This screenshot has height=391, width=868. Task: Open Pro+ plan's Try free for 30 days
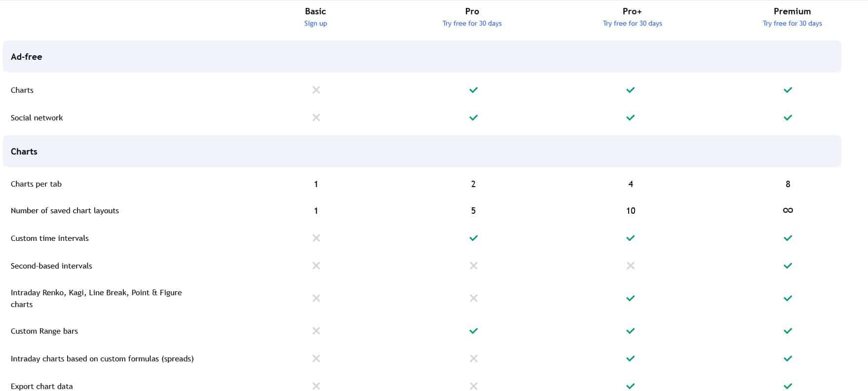click(632, 23)
